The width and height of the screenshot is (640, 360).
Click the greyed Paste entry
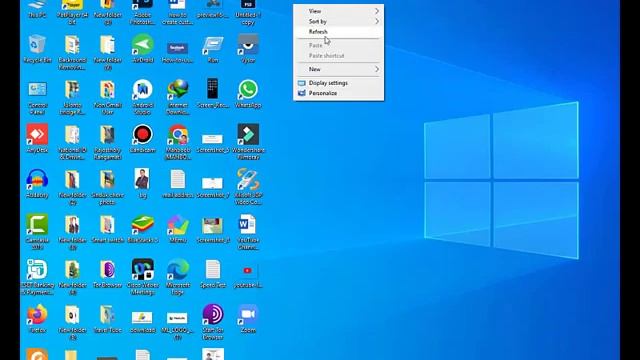(338, 45)
